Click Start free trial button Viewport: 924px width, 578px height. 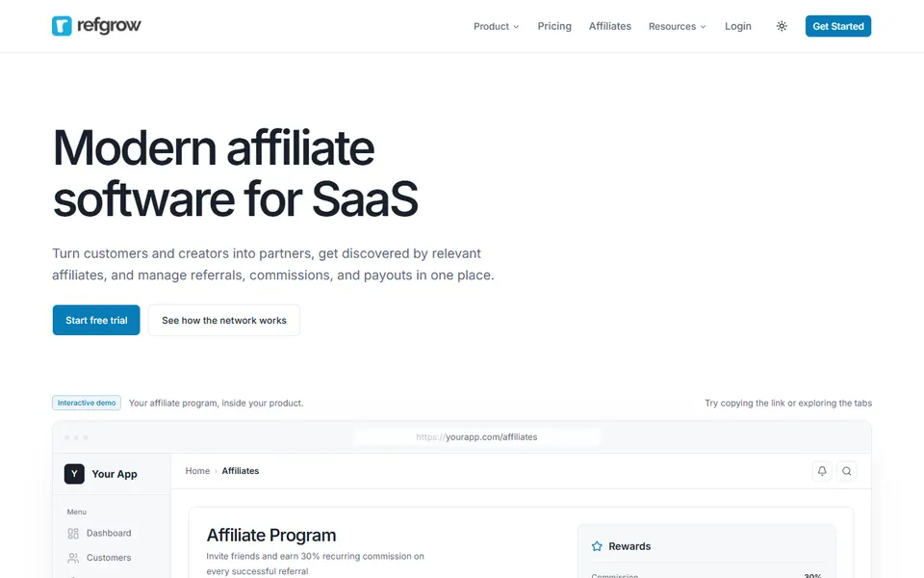[96, 320]
